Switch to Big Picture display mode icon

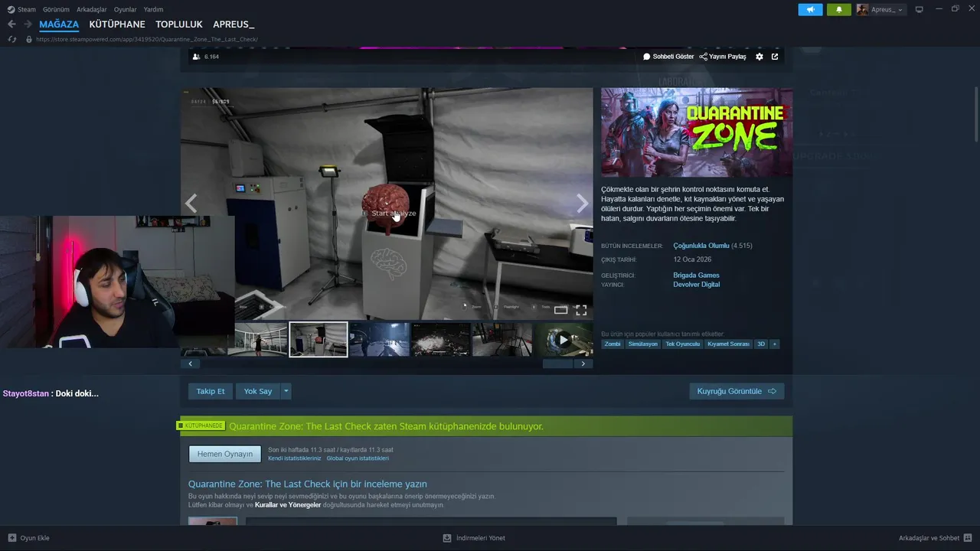(x=920, y=9)
